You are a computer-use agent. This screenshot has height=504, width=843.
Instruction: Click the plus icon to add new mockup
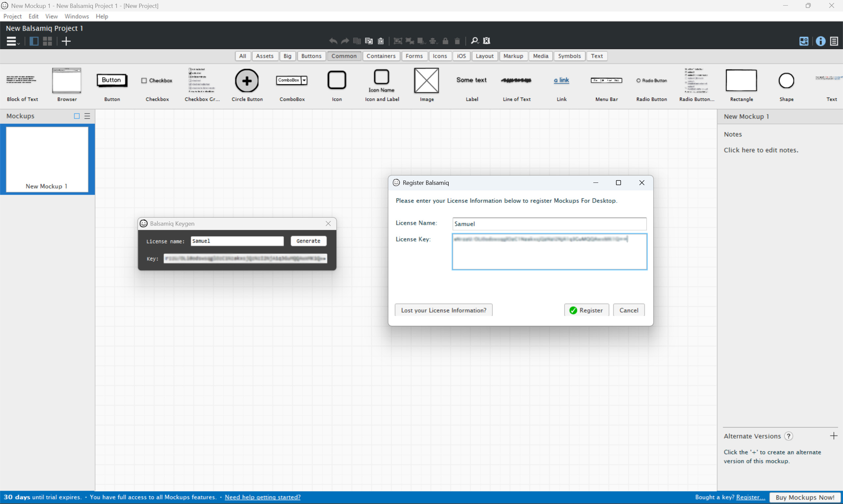66,41
